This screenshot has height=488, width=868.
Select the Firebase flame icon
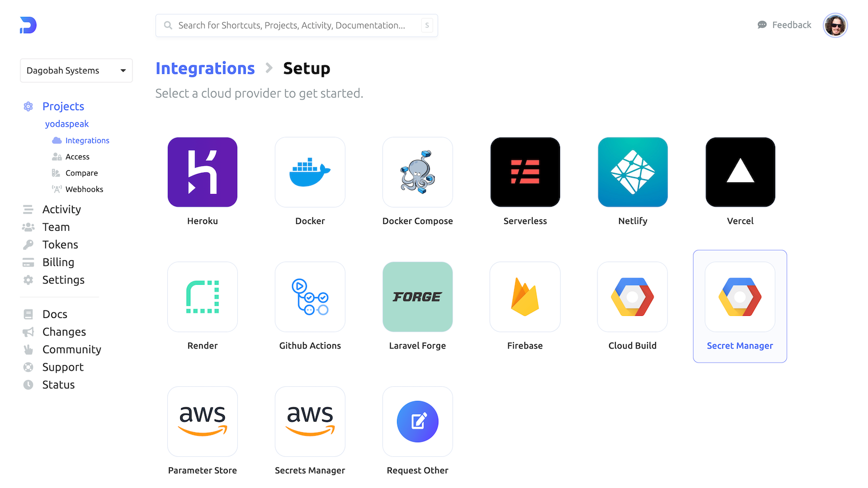525,297
